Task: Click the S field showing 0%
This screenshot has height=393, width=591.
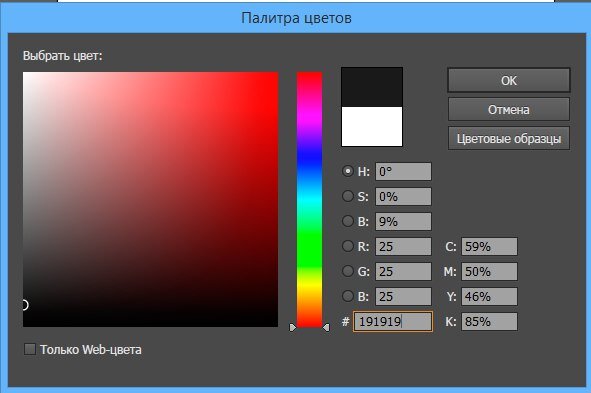Action: [x=403, y=196]
